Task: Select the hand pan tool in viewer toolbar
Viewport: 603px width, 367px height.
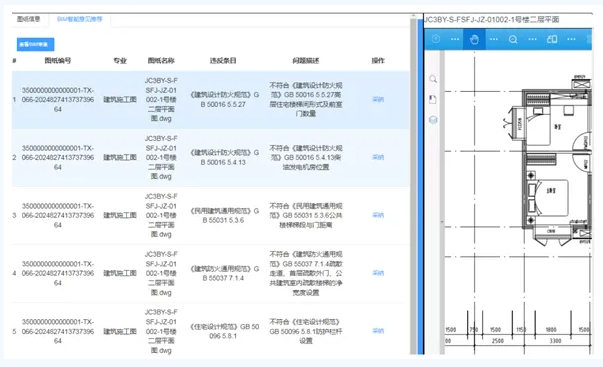Action: (474, 39)
